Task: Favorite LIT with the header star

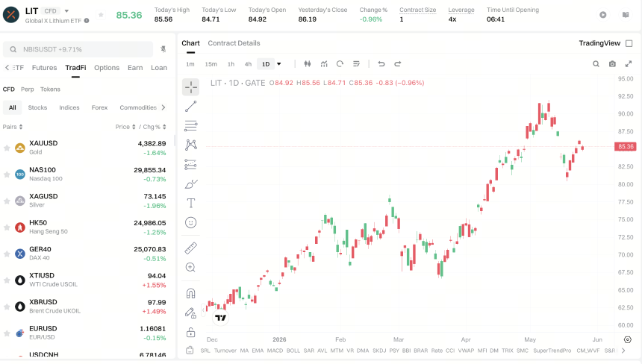Action: coord(101,15)
